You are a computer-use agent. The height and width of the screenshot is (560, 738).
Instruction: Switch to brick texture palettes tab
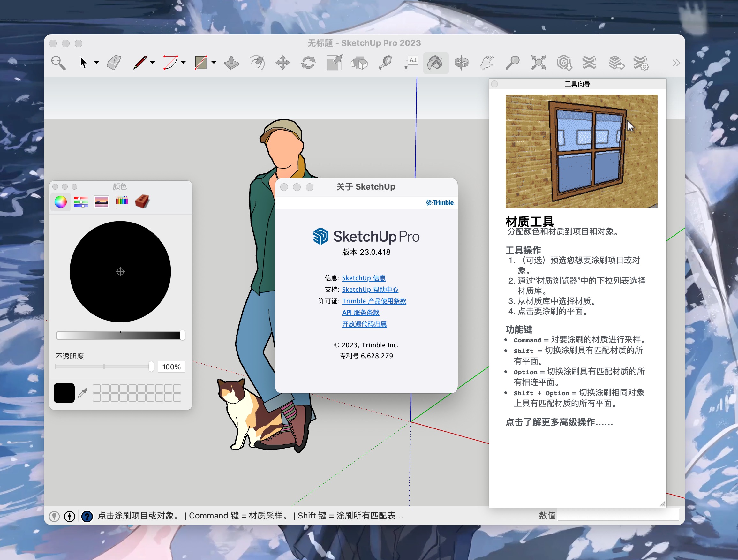142,201
